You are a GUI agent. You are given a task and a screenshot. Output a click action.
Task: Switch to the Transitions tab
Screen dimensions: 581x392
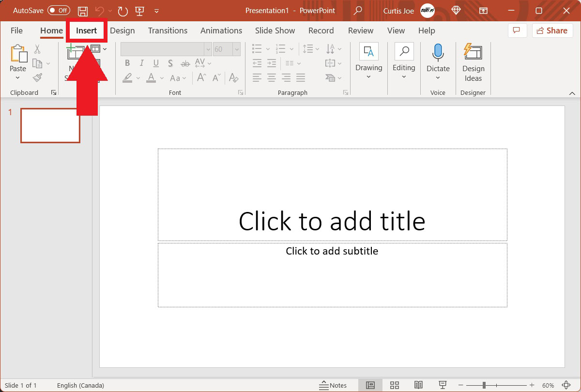(x=168, y=30)
